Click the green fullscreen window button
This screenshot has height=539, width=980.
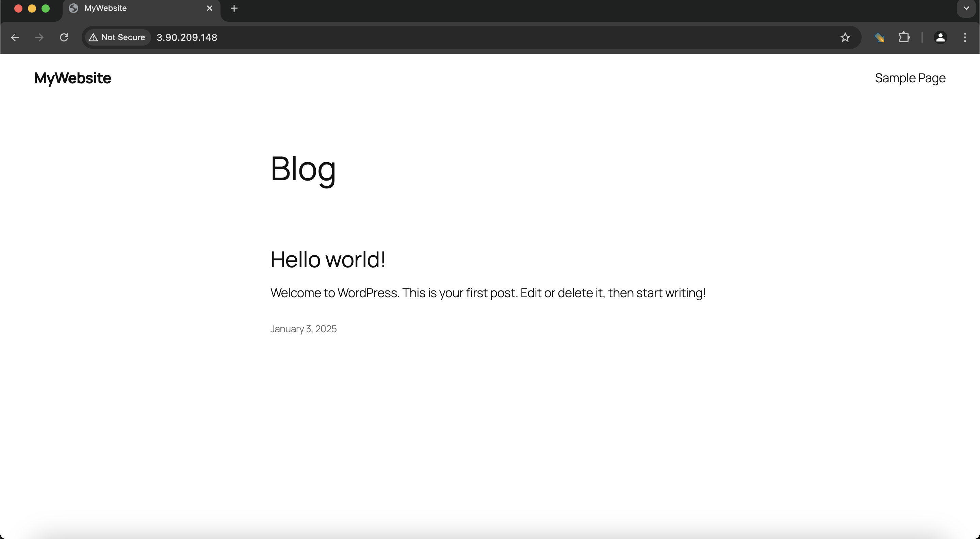pyautogui.click(x=46, y=9)
